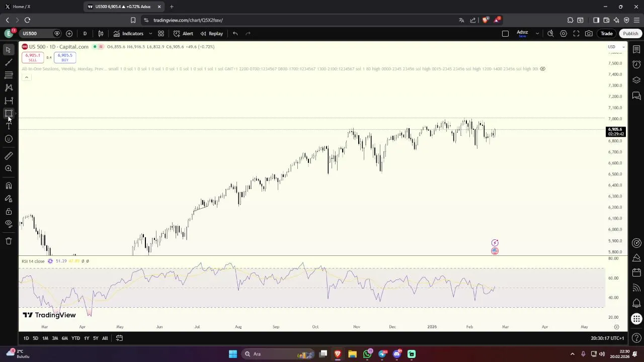
Task: Open the help center question icon
Action: (x=636, y=338)
